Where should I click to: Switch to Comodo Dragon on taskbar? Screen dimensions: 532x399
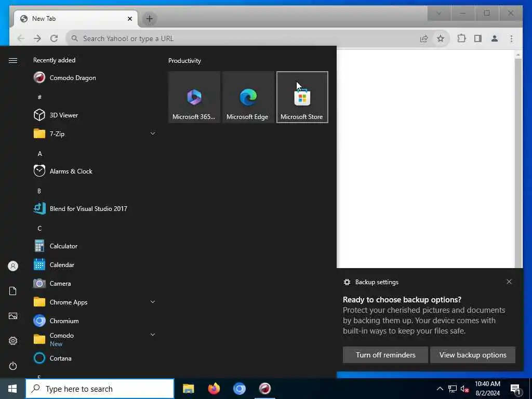point(264,389)
